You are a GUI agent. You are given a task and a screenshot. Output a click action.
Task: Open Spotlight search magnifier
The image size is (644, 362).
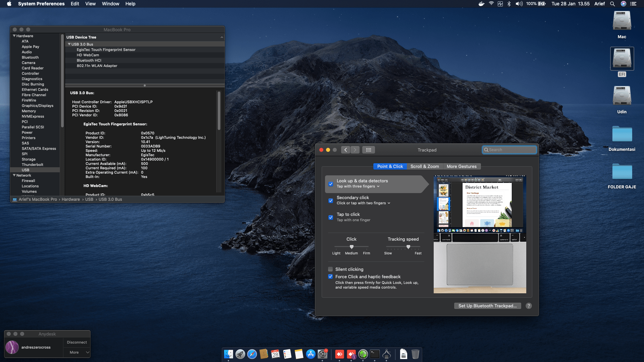coord(612,4)
